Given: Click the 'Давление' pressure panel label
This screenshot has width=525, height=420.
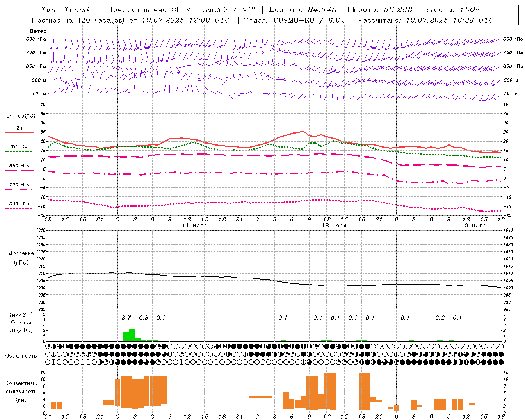Looking at the screenshot, I should pyautogui.click(x=21, y=253).
